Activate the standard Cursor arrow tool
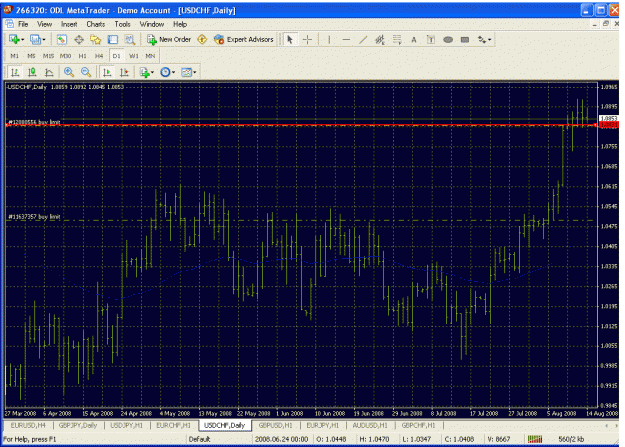 (x=290, y=39)
